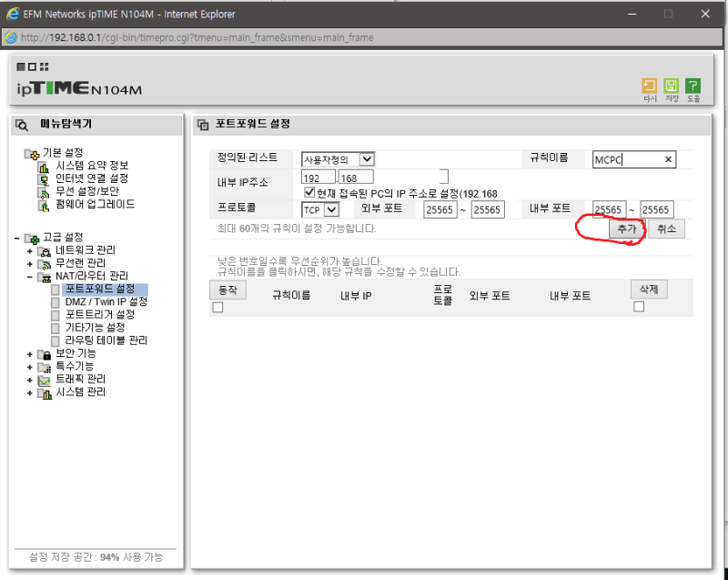Click the 펌웨어 업그레이드 icon

(42, 206)
